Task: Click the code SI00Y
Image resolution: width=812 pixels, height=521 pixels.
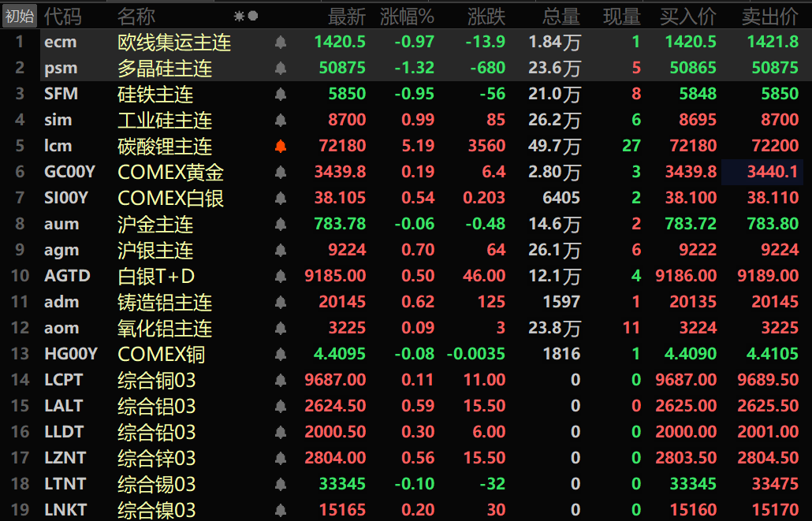Action: (66, 198)
